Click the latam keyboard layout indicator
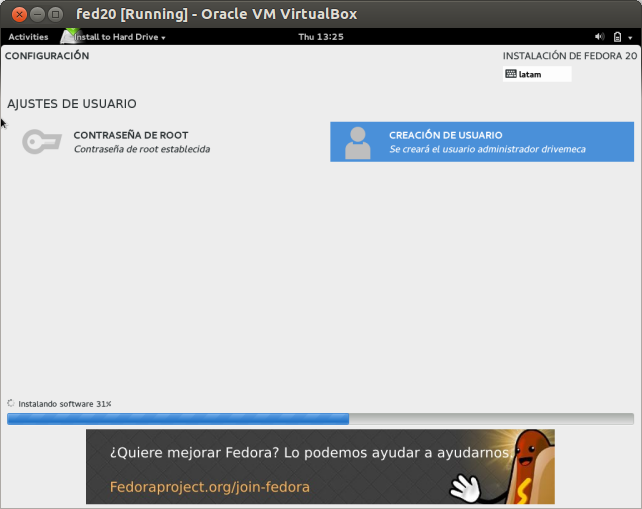642x509 pixels. [537, 74]
